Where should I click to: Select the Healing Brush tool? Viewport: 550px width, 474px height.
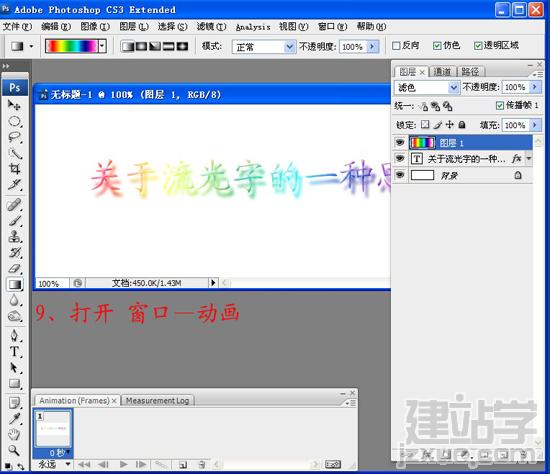tap(14, 205)
